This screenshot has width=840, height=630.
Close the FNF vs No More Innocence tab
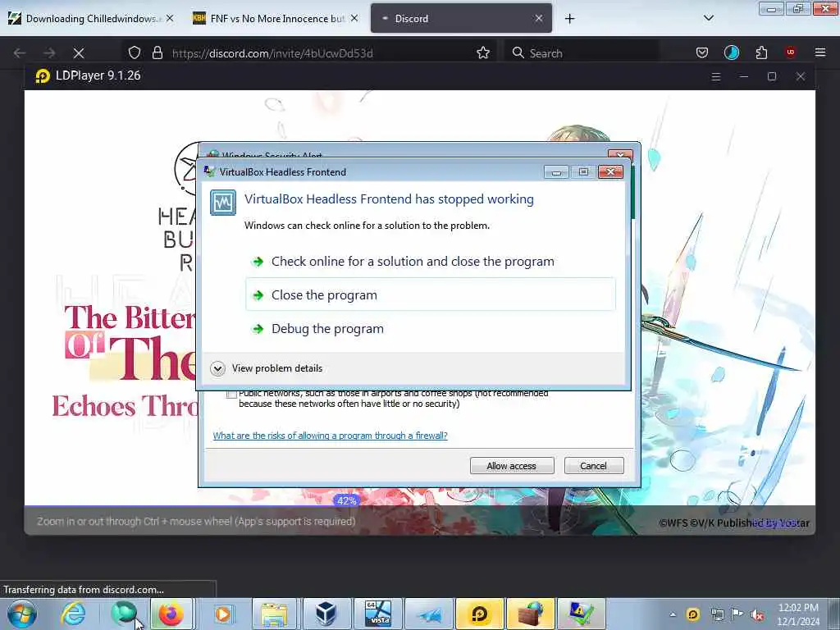coord(354,18)
